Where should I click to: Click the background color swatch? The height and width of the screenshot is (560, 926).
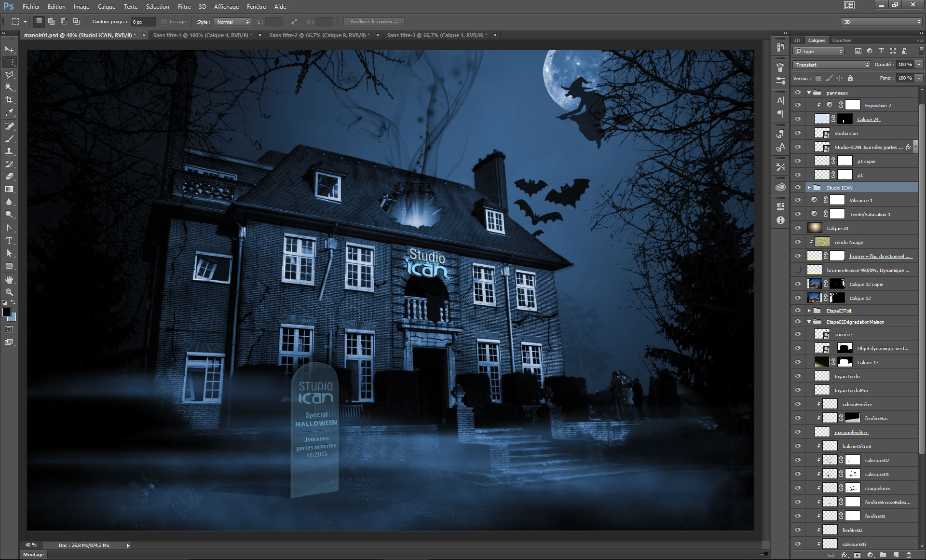coord(14,318)
